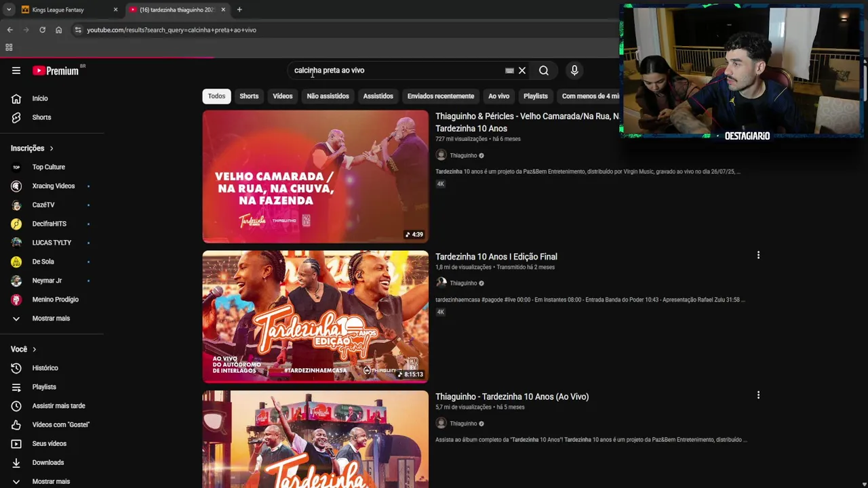Select the Não assistidos filter chip
The height and width of the screenshot is (488, 868).
[328, 96]
